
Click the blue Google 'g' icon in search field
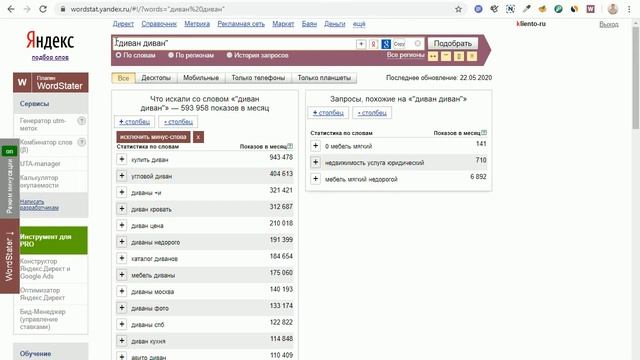point(386,44)
